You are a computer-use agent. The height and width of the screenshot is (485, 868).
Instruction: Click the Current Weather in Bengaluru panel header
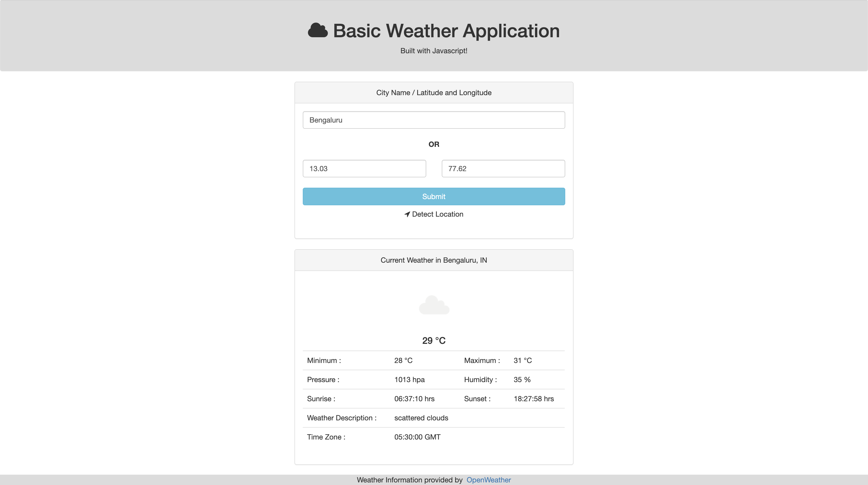(434, 260)
